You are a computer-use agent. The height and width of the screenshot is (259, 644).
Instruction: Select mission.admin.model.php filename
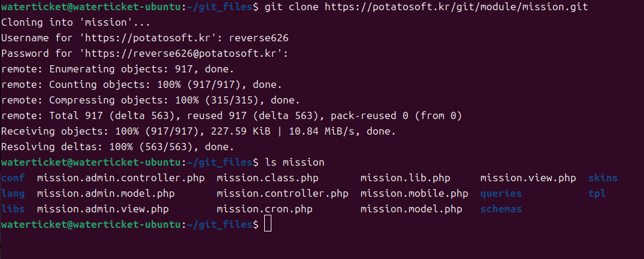106,194
